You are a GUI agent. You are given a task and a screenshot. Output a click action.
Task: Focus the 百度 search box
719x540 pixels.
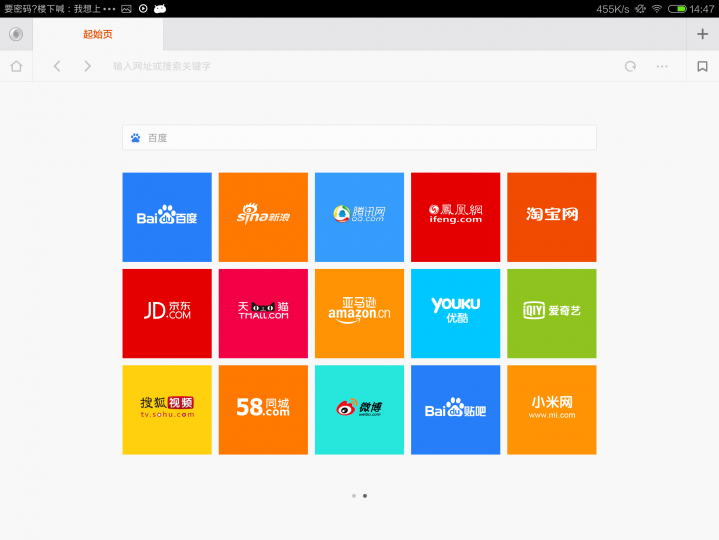click(360, 138)
